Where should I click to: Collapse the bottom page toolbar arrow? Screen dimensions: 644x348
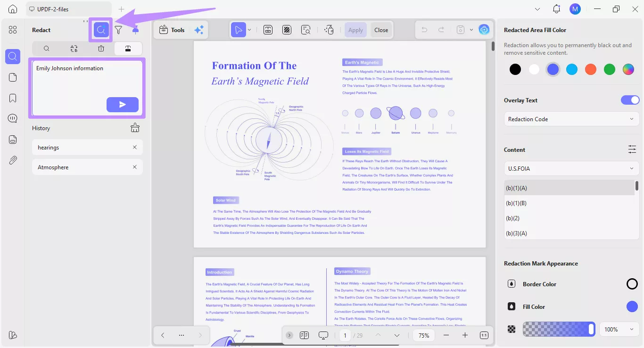(x=289, y=335)
